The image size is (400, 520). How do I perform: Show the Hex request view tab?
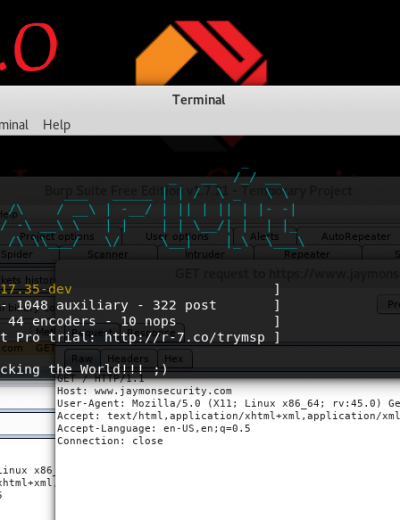click(x=174, y=359)
